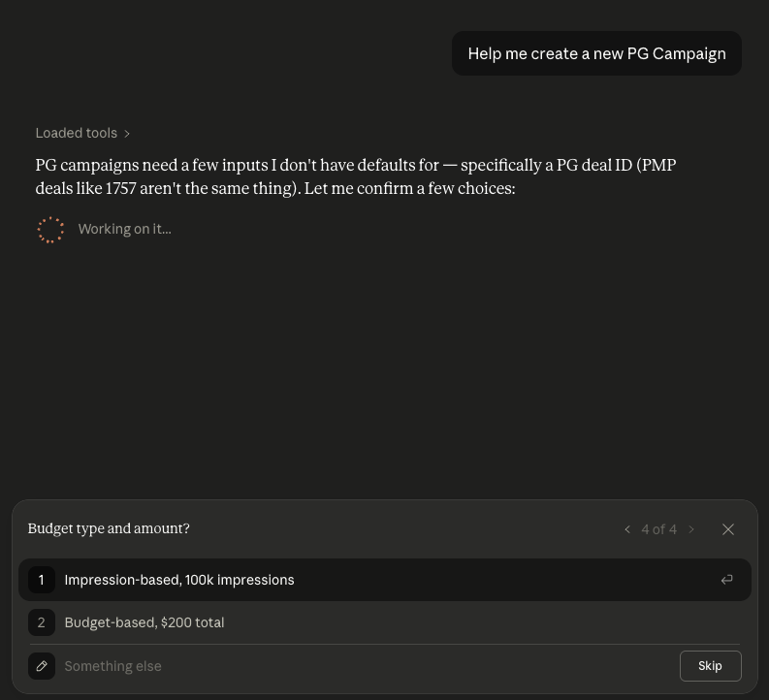Viewport: 769px width, 700px height.
Task: Click the Working on it status text
Action: pos(124,229)
